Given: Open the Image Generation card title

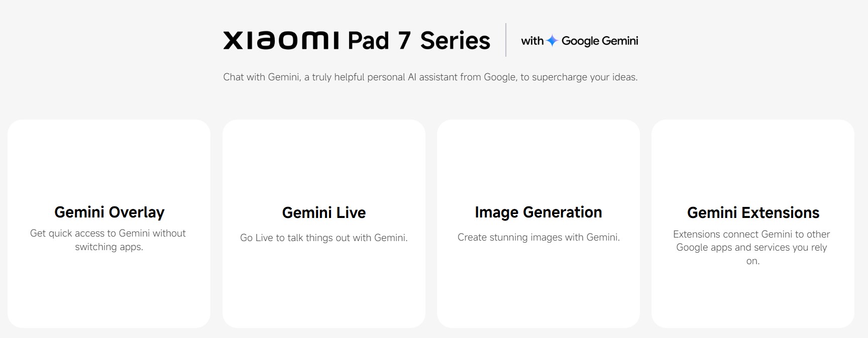Looking at the screenshot, I should 538,212.
